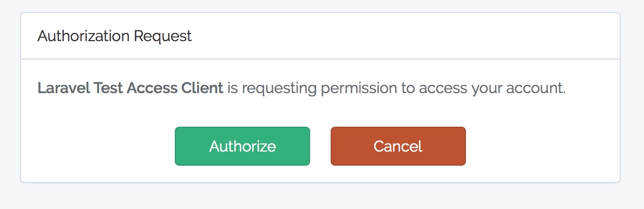
Task: Grant permission using the Authorize button
Action: pos(242,146)
